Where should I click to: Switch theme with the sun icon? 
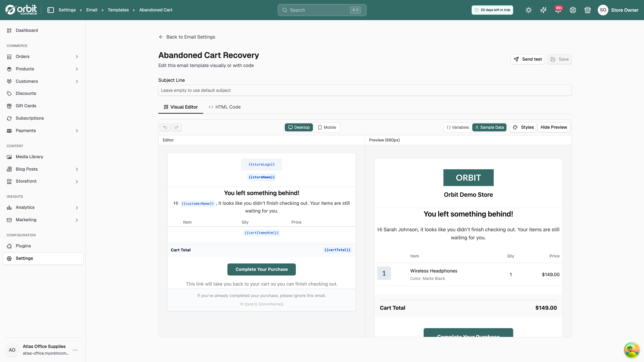pyautogui.click(x=528, y=10)
